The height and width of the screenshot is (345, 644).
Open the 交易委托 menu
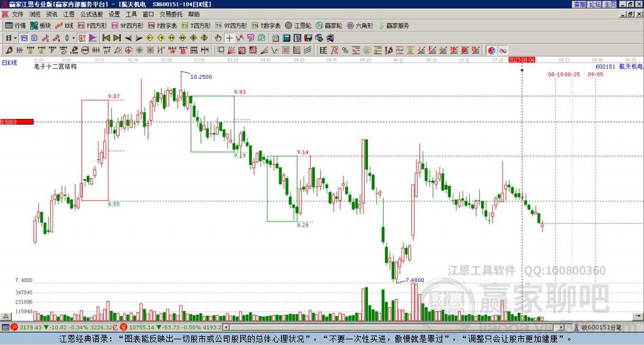point(171,14)
